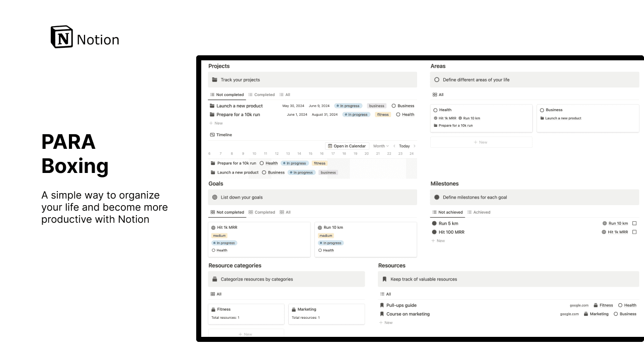Click the circle icon beside Define different areas
The height and width of the screenshot is (362, 644).
coord(437,79)
